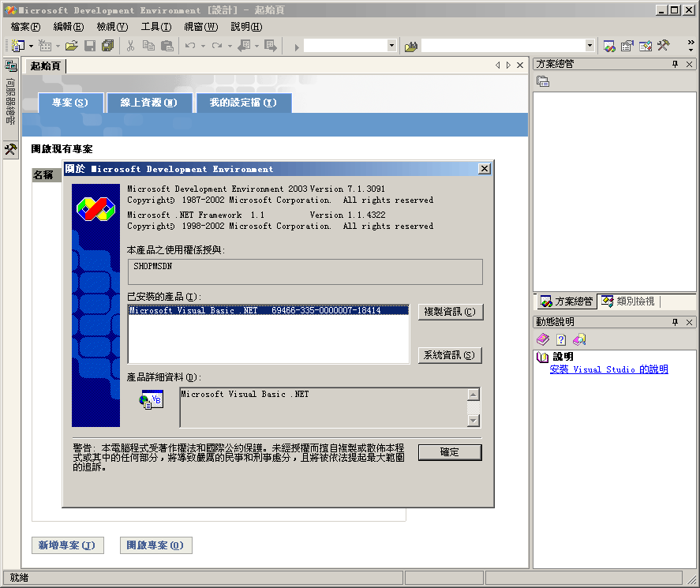700x588 pixels.
Task: Click the help Search icon in 動態說明
Action: [579, 339]
